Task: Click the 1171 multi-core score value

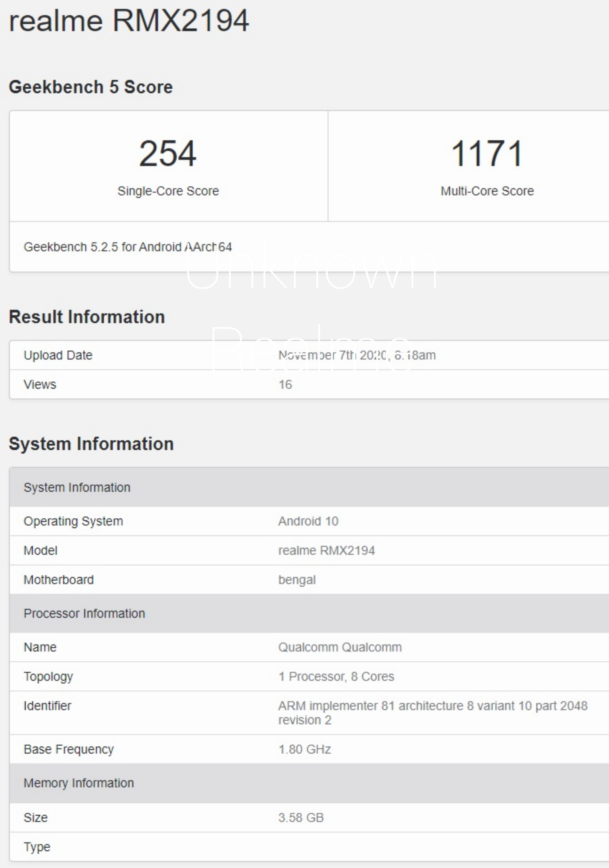Action: point(487,153)
